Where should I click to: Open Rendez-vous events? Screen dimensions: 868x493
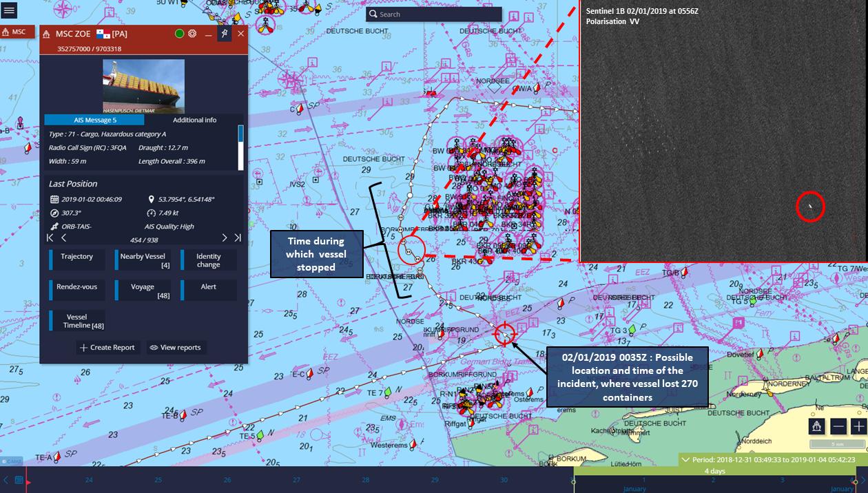click(77, 290)
